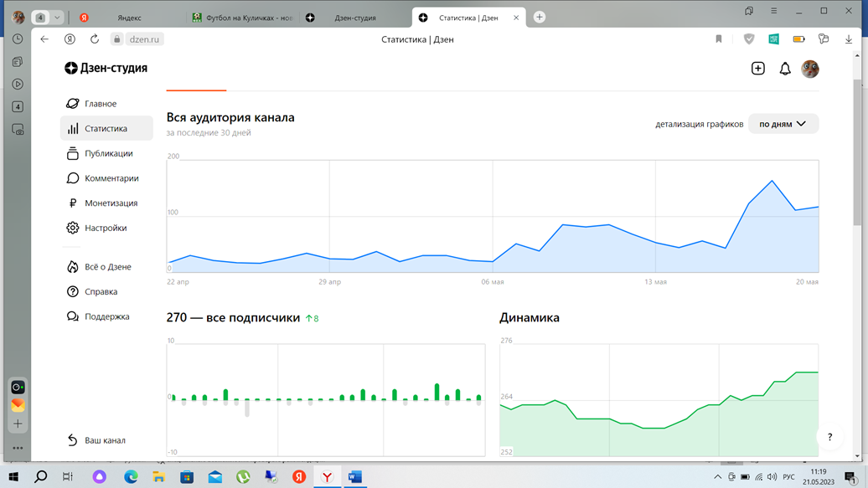The image size is (868, 488).
Task: Click the notification bell in Дзен-студия
Action: [785, 69]
